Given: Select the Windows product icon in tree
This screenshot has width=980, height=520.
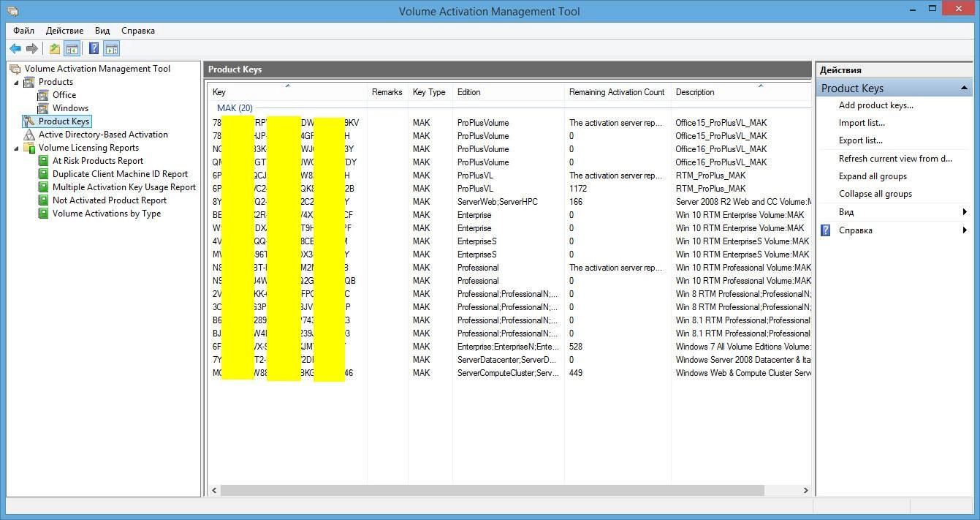Looking at the screenshot, I should pyautogui.click(x=43, y=108).
